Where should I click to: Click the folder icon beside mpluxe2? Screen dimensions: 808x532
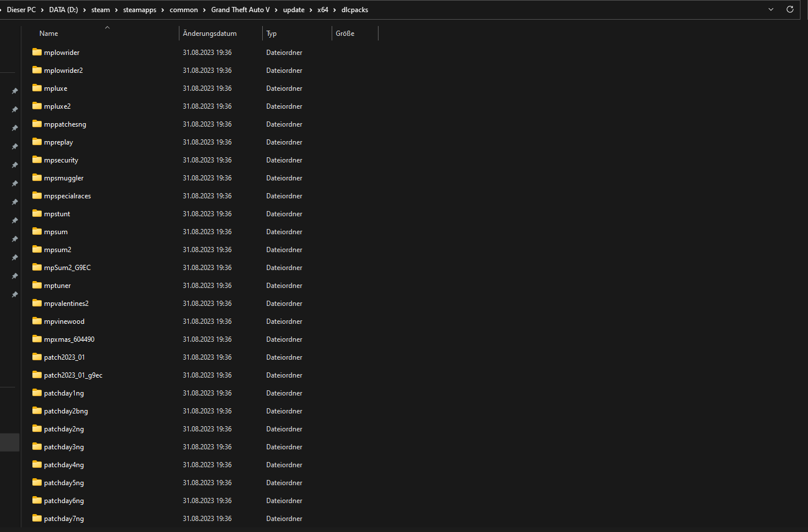(37, 106)
